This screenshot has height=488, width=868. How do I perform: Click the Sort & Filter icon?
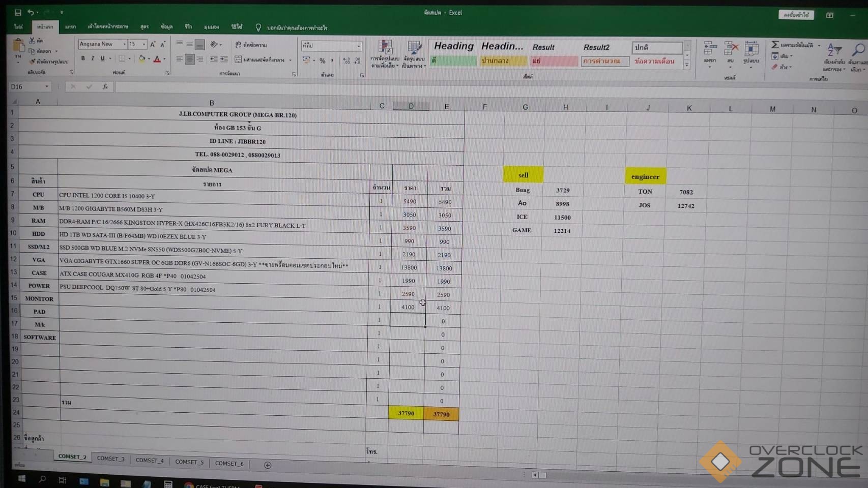(834, 50)
